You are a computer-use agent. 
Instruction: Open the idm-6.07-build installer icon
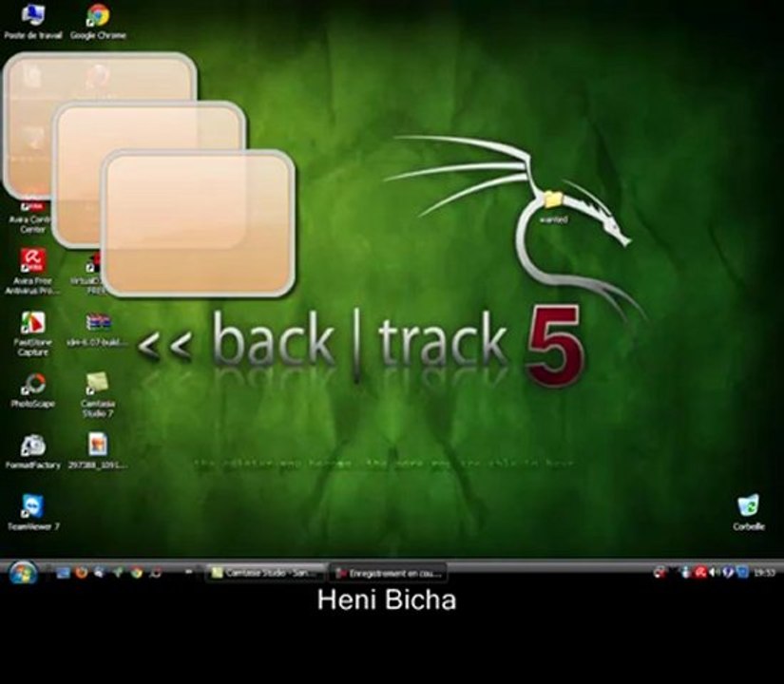point(98,329)
